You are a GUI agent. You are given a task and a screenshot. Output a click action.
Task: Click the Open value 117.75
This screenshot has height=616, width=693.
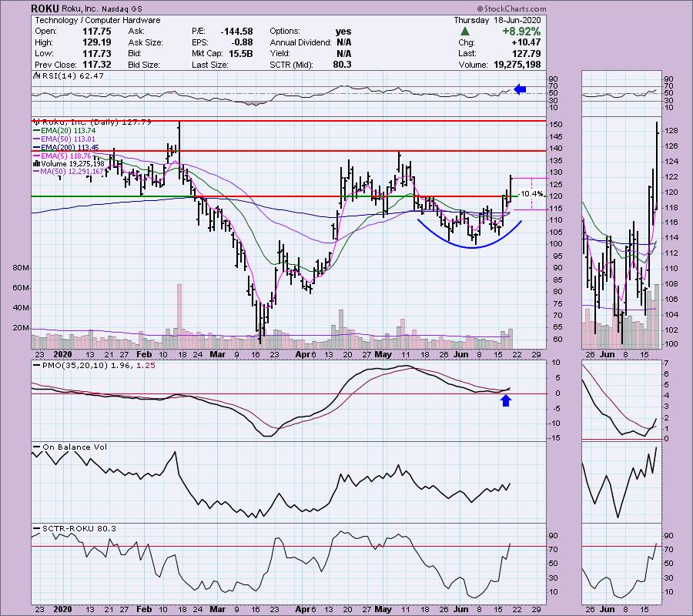[97, 32]
